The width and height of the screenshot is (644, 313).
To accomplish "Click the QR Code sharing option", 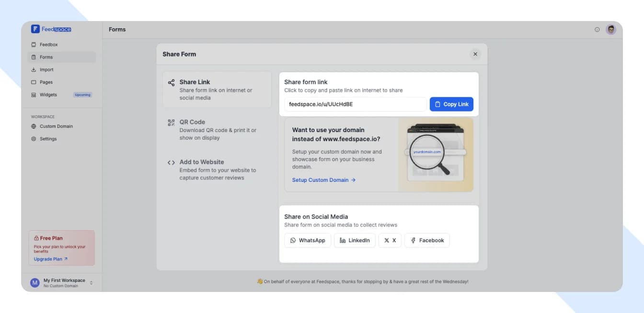I will pyautogui.click(x=192, y=122).
